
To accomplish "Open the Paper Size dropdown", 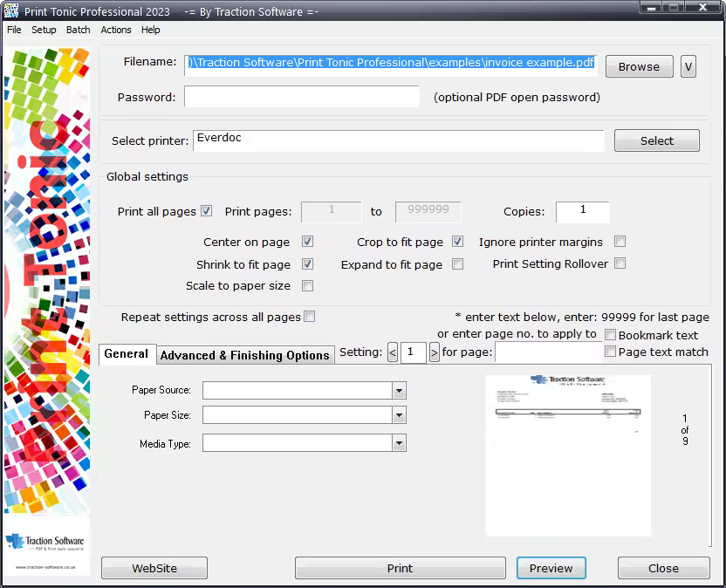I will tap(399, 415).
